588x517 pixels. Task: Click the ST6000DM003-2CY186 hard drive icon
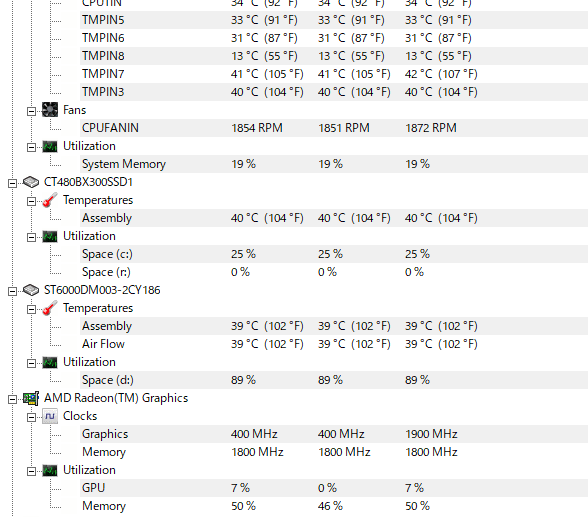coord(31,290)
